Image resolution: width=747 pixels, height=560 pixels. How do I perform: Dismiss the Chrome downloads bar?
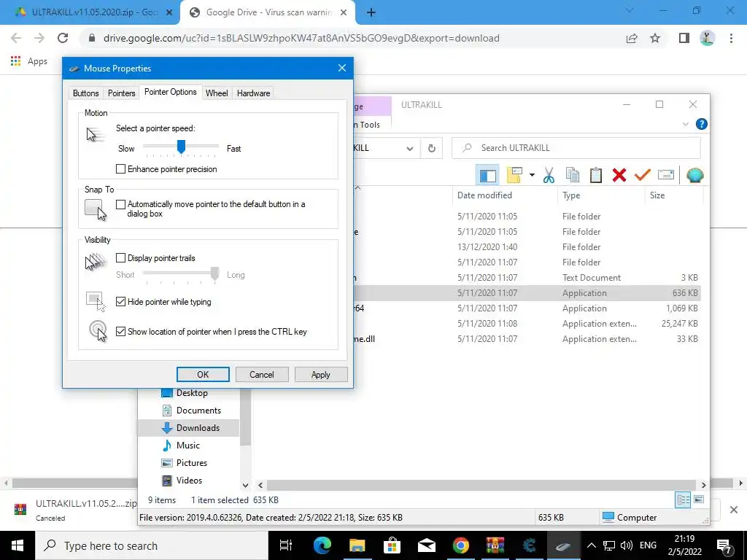coord(734,510)
